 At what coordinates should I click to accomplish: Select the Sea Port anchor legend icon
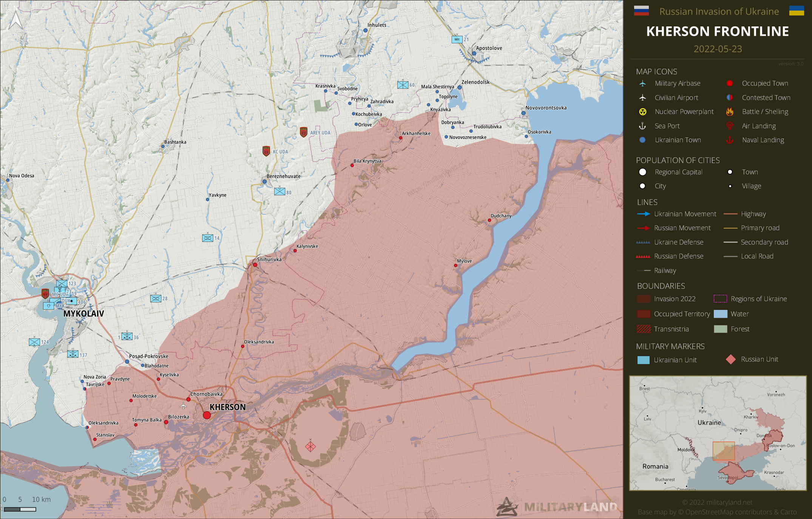pyautogui.click(x=642, y=126)
